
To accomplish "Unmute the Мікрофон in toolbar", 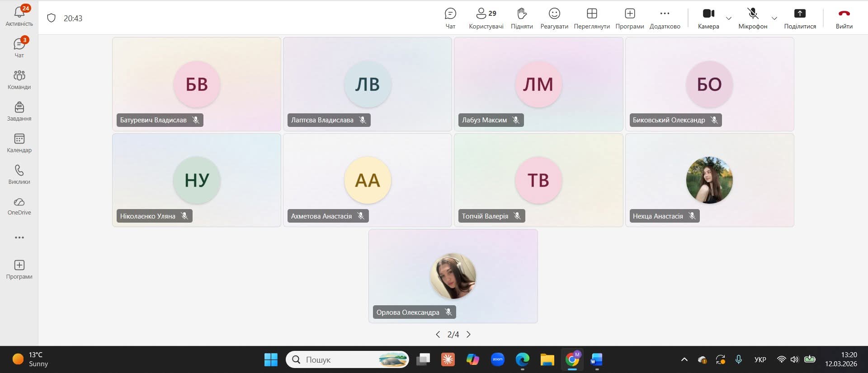I will pyautogui.click(x=753, y=18).
